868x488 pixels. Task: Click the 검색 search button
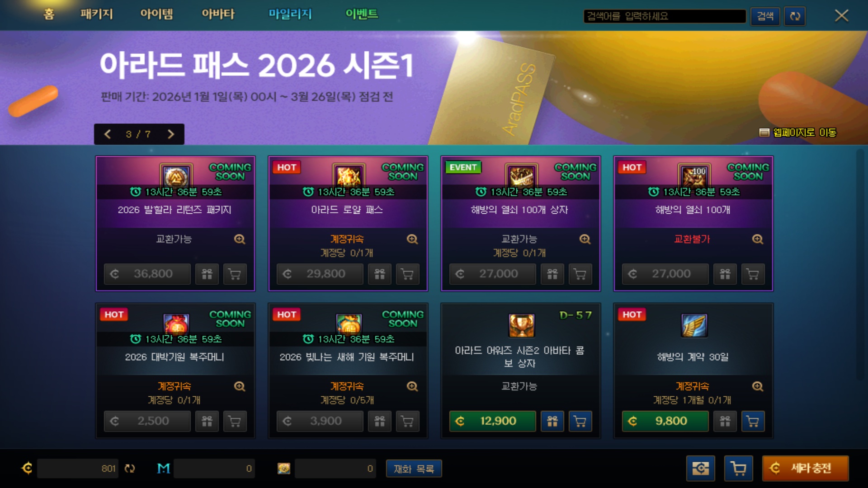coord(765,16)
